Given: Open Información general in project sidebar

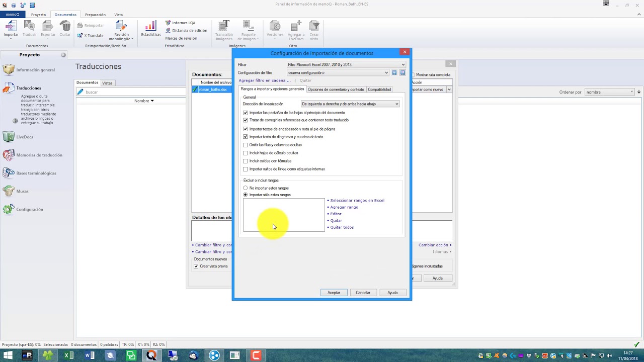Looking at the screenshot, I should click(x=30, y=70).
